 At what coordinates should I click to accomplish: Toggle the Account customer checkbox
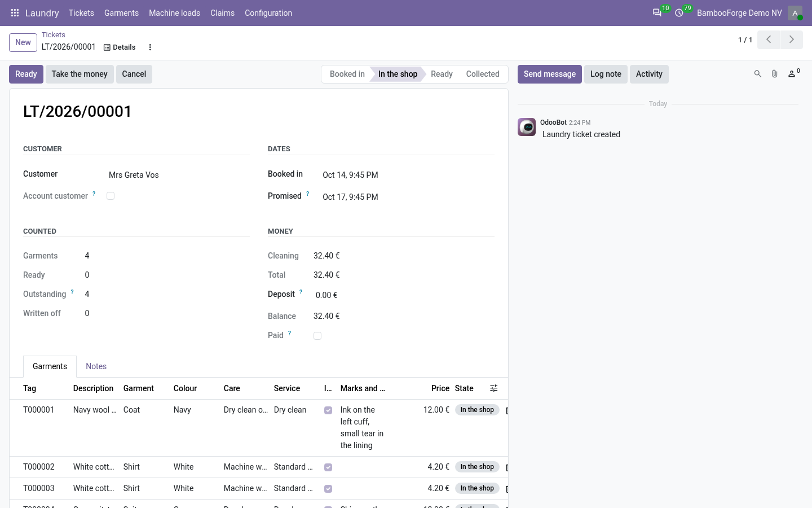[x=111, y=196]
